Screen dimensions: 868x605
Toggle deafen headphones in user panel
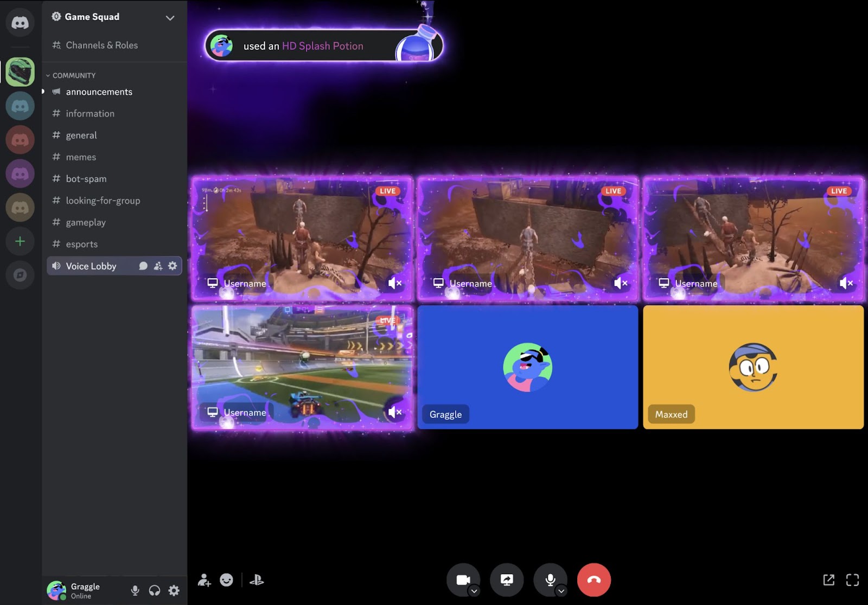coord(155,590)
